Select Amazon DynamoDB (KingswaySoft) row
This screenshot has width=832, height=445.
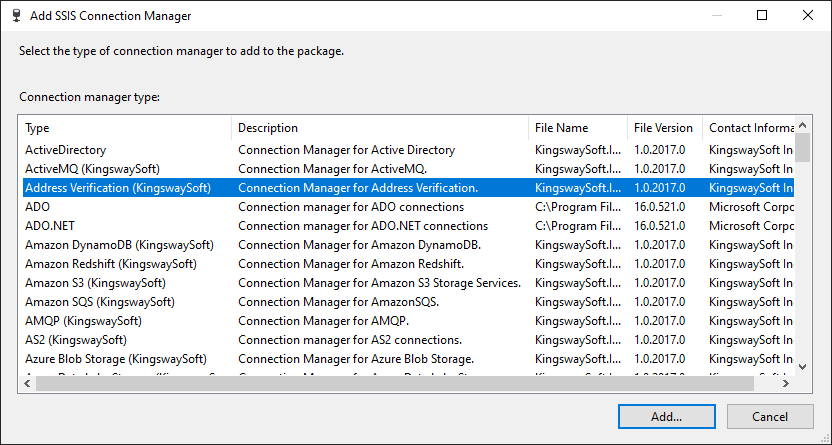click(x=408, y=245)
